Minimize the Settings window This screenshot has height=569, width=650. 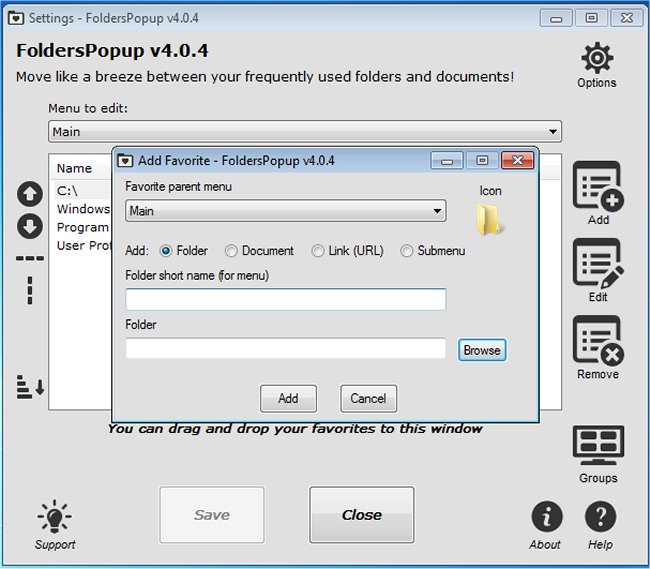tap(556, 18)
